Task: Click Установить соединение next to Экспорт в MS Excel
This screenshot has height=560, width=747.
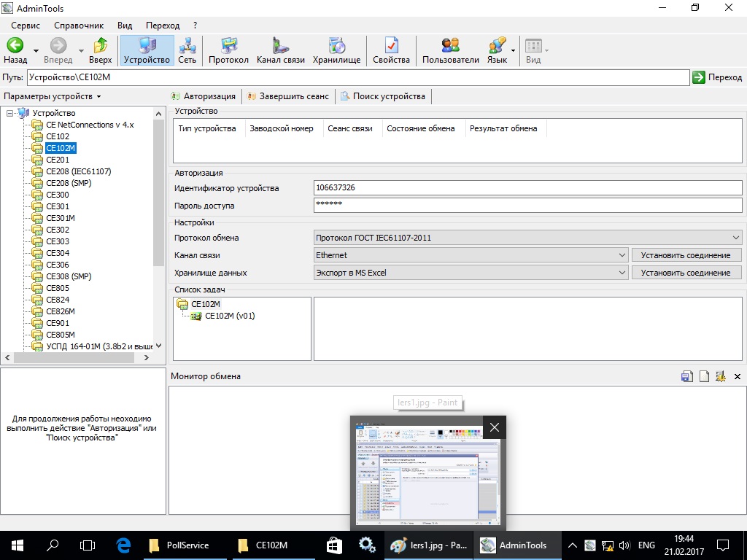Action: click(686, 273)
